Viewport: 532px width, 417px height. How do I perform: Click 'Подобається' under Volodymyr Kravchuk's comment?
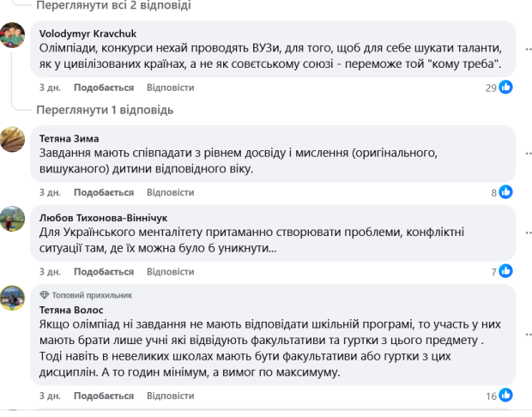pyautogui.click(x=104, y=88)
